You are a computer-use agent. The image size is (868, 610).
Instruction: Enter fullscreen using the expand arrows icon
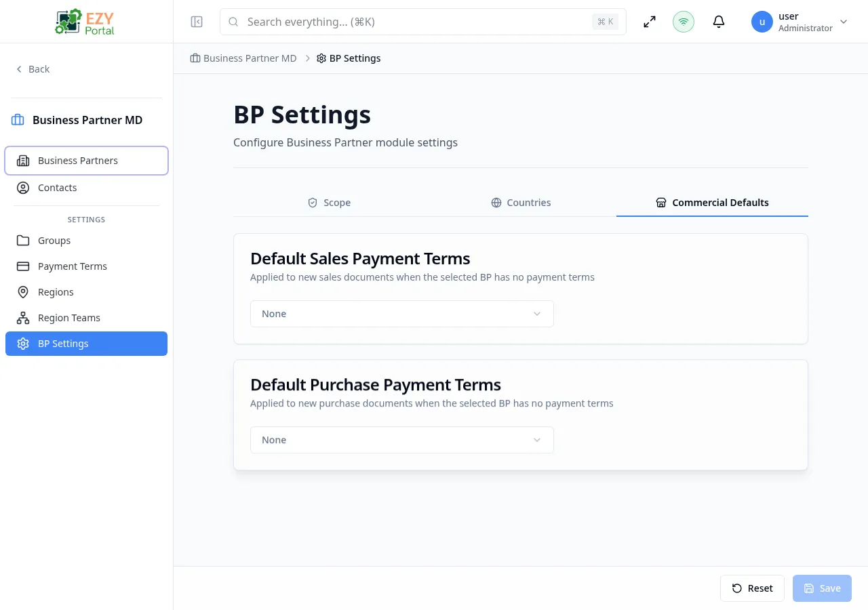click(x=649, y=21)
